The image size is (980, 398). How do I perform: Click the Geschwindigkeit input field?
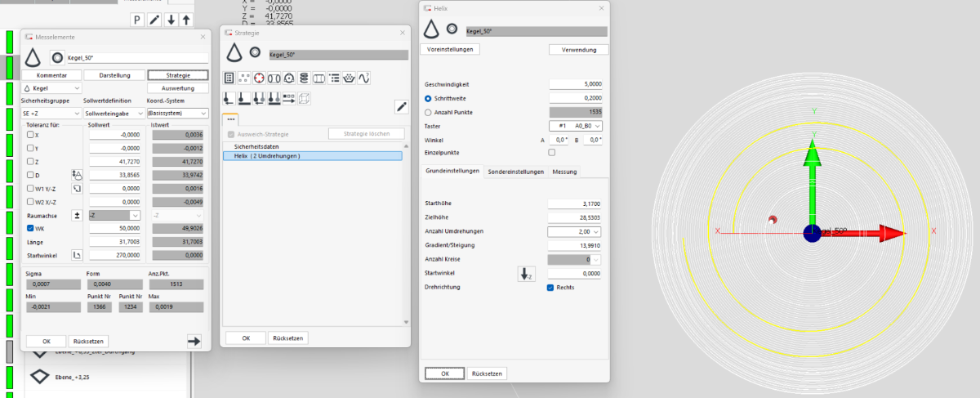tap(576, 84)
